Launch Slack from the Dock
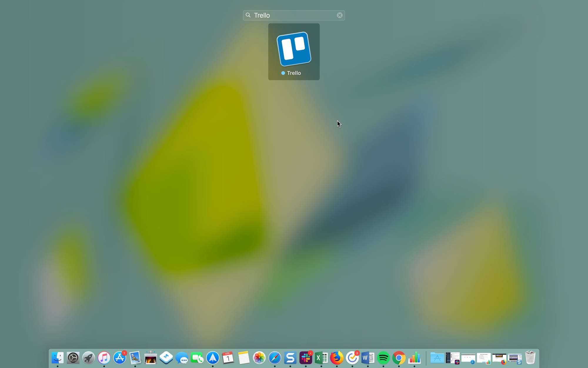Image resolution: width=588 pixels, height=368 pixels. point(306,358)
